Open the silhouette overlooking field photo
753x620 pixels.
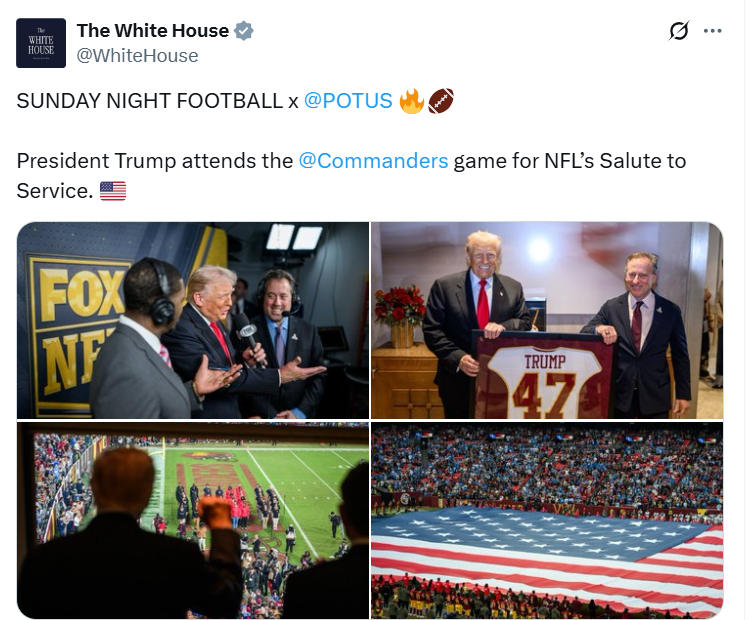tap(193, 521)
